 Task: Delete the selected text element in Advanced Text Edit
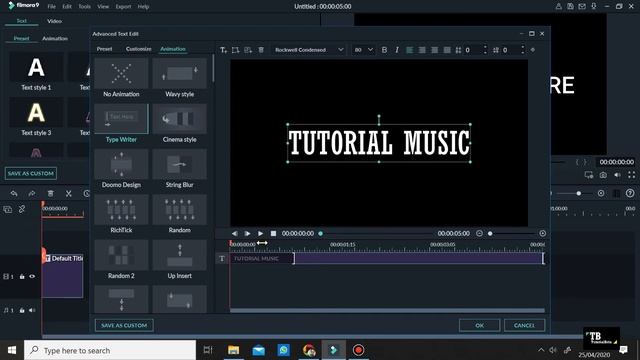(x=261, y=50)
